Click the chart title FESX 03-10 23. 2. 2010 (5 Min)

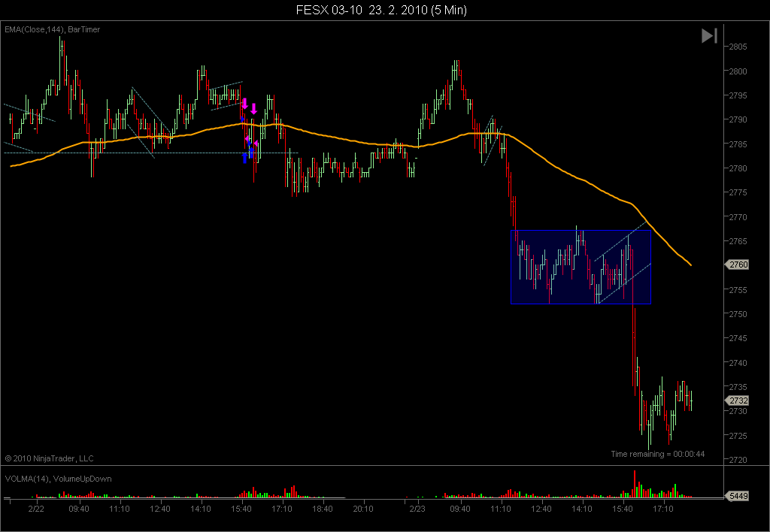pyautogui.click(x=381, y=10)
